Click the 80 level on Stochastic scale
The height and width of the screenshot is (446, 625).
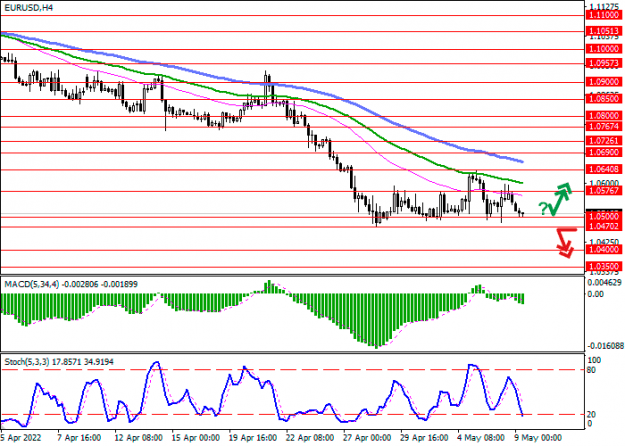[592, 370]
